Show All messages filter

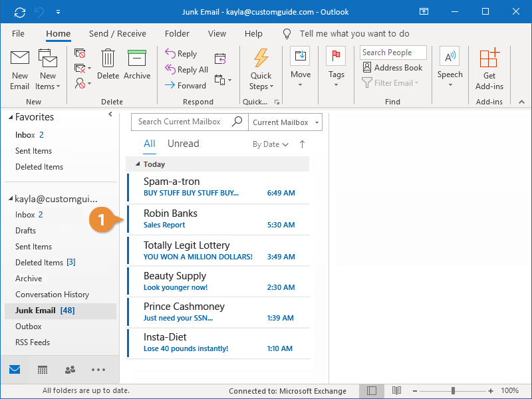(x=149, y=144)
